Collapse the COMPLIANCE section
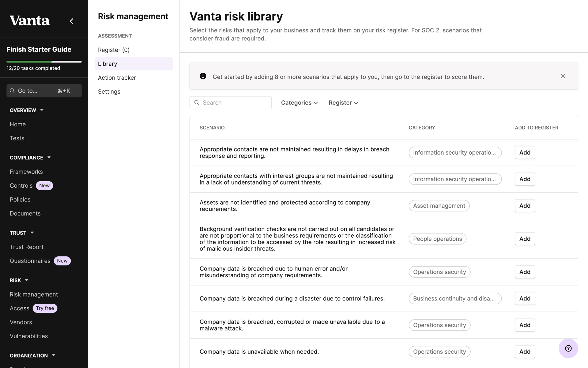This screenshot has height=368, width=588. [30, 158]
